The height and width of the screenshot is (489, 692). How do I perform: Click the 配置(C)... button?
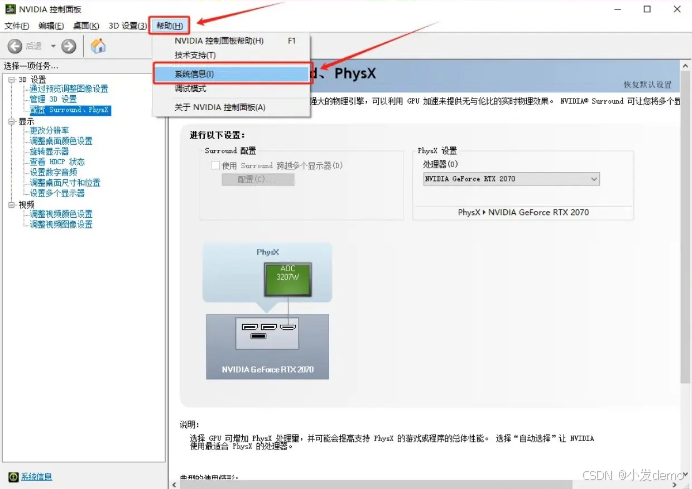coord(258,179)
